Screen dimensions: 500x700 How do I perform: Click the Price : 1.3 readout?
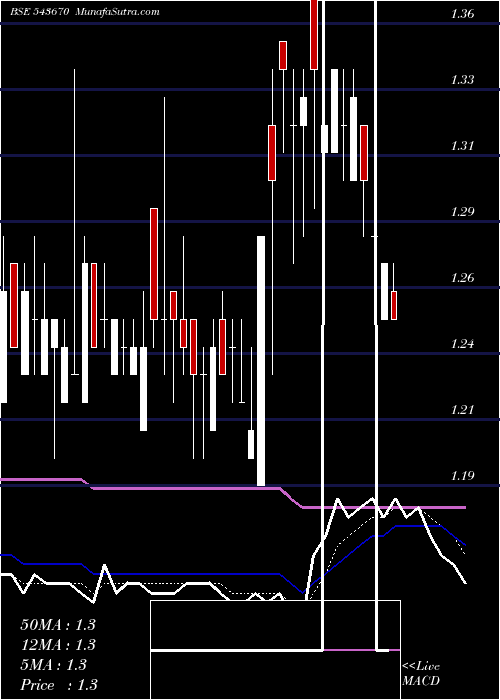click(58, 685)
